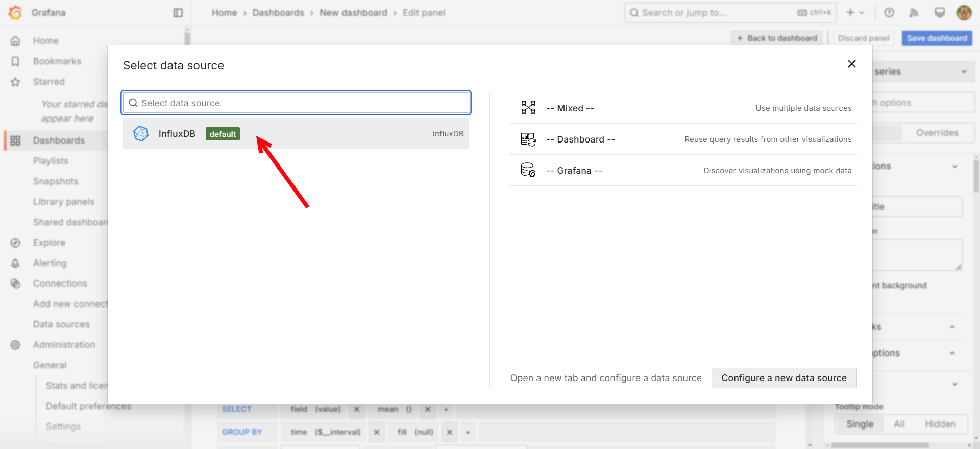The image size is (980, 449).
Task: Set tooltip mode to Hidden
Action: click(x=940, y=424)
